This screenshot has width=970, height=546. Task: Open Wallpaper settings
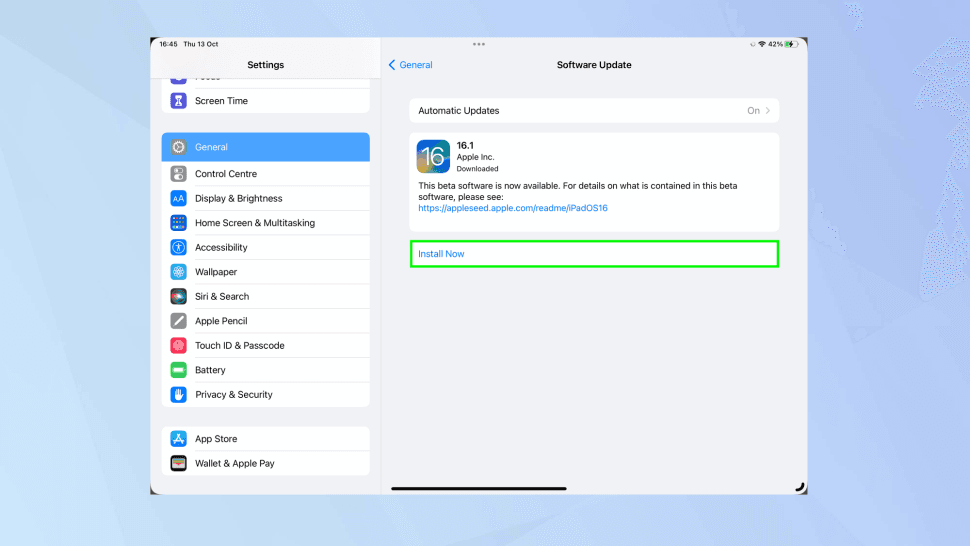point(265,272)
